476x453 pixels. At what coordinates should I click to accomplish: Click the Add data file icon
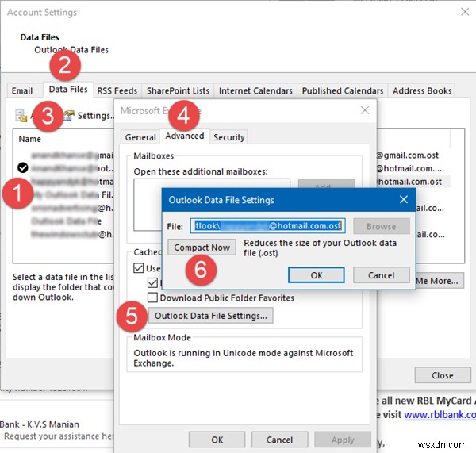pyautogui.click(x=21, y=116)
